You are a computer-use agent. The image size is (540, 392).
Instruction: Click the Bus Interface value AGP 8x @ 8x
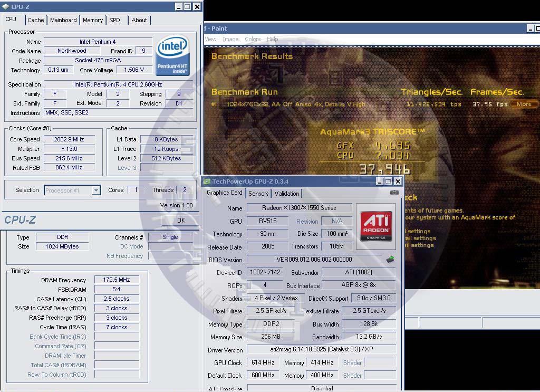coord(359,285)
